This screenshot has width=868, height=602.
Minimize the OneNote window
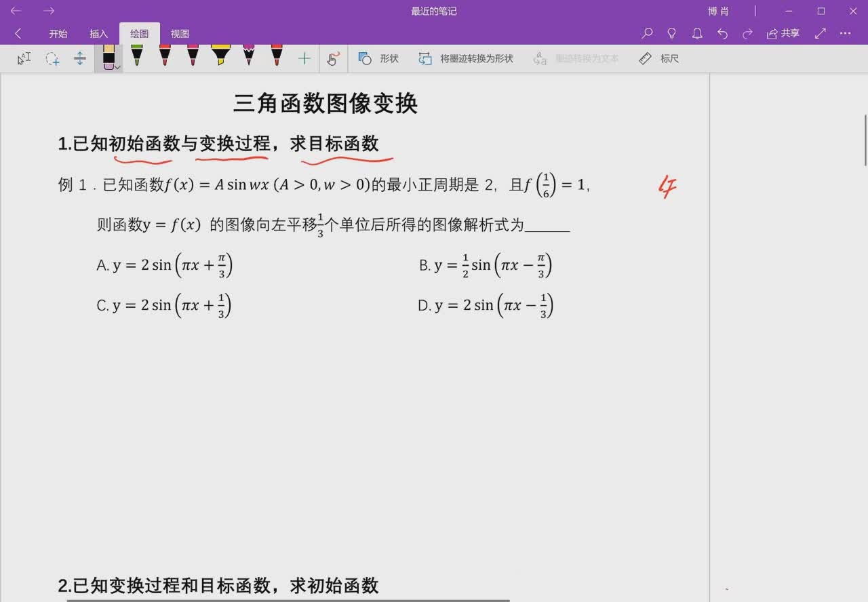(789, 11)
